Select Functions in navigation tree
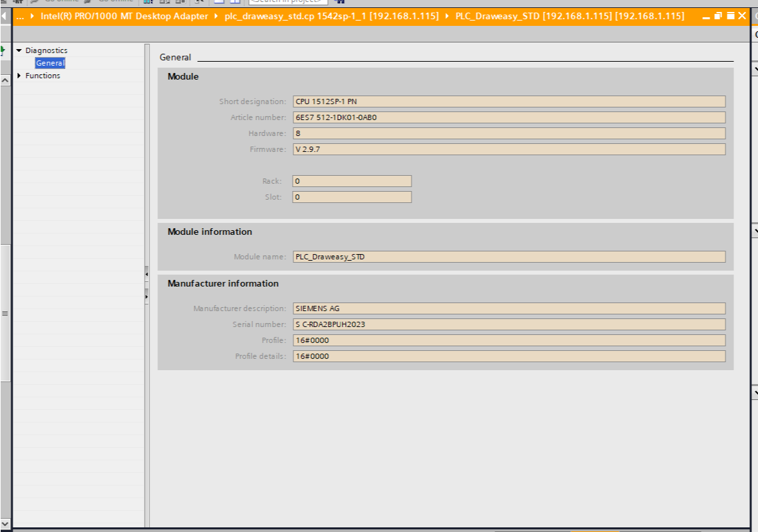The image size is (758, 532). click(42, 76)
